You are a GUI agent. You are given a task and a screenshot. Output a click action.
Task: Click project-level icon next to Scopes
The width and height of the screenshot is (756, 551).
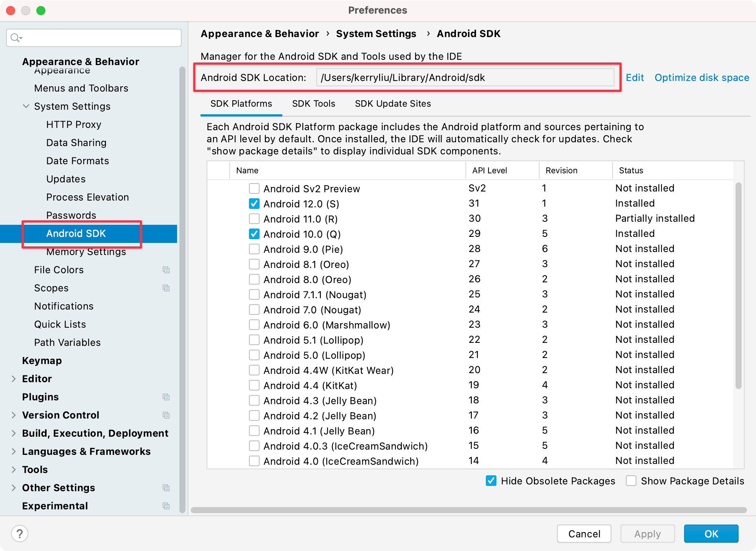(x=166, y=288)
